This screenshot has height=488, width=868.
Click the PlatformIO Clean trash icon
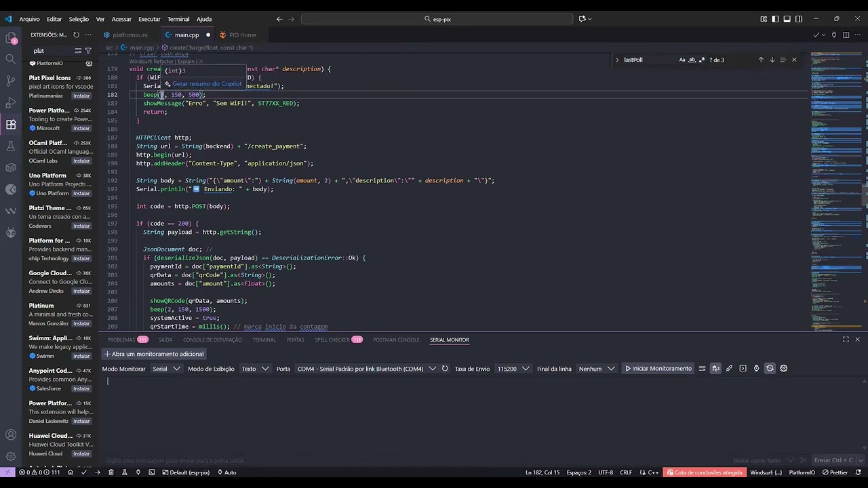point(111,472)
